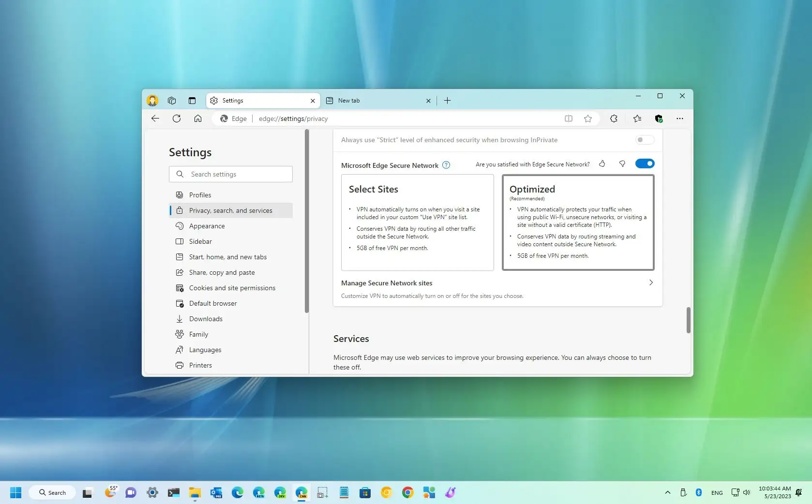This screenshot has width=812, height=504.
Task: Disable Microsoft Edge Secure Network
Action: point(644,163)
